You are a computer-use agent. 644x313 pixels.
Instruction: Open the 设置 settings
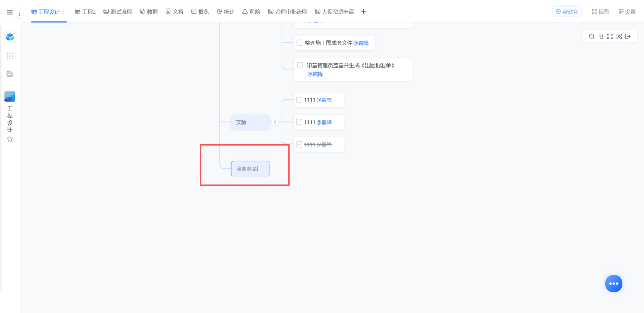click(627, 12)
